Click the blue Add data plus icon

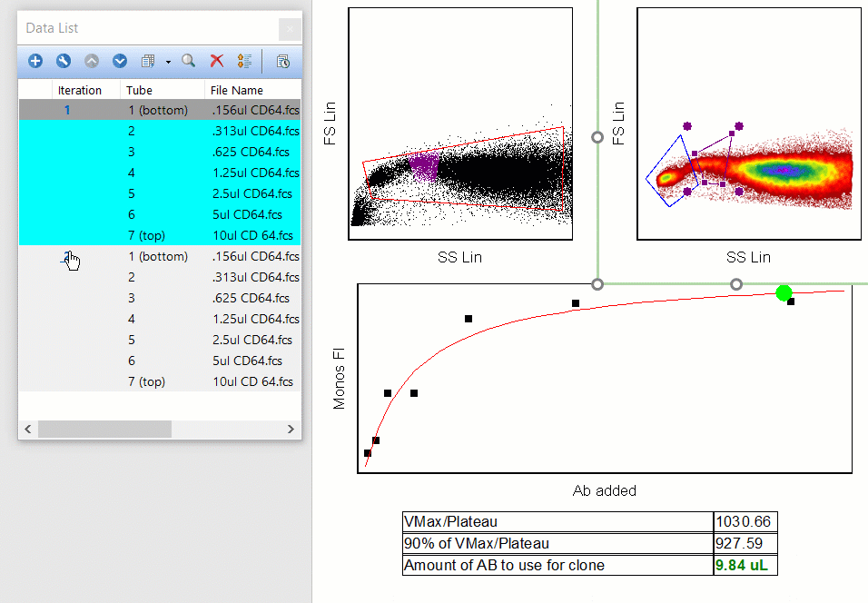coord(35,61)
